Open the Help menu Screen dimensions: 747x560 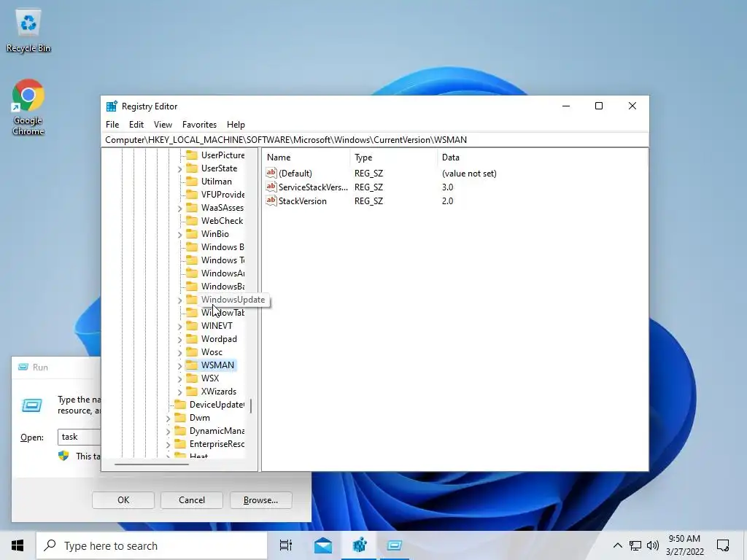coord(236,124)
